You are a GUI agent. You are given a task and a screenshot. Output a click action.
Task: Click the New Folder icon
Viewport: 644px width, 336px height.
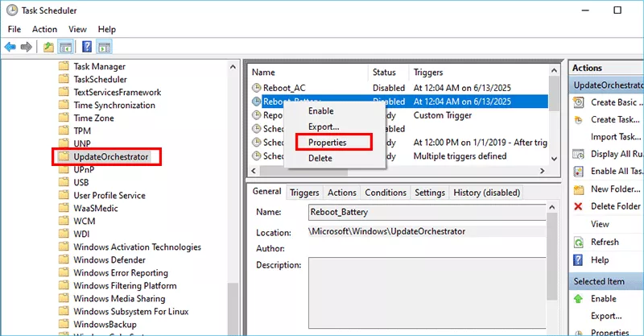(578, 189)
